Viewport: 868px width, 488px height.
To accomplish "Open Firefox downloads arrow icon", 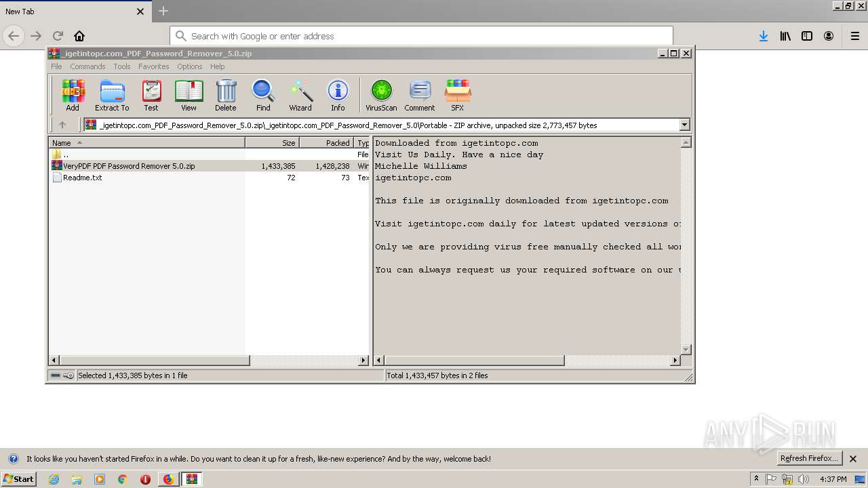I will (764, 36).
